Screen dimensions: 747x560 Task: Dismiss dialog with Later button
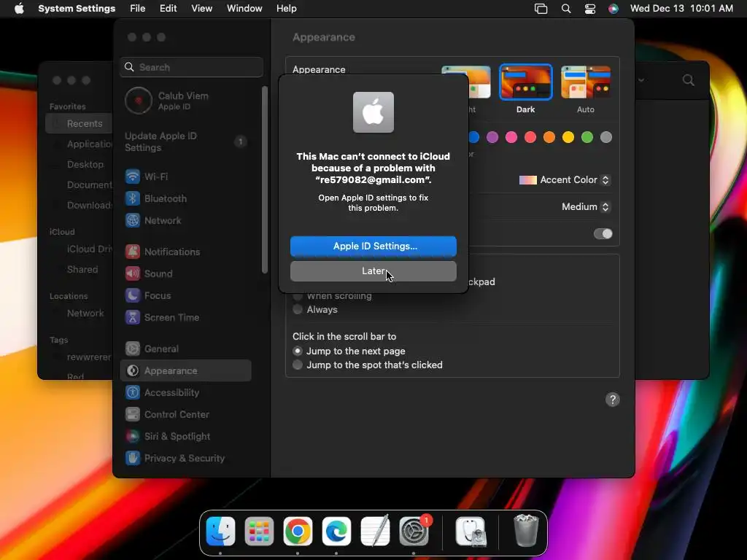[x=373, y=271]
